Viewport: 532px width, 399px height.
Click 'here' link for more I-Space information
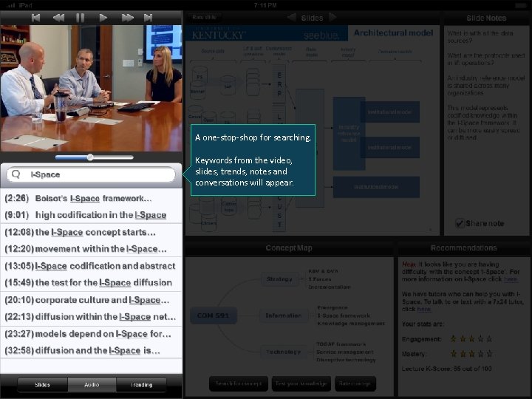pos(511,279)
